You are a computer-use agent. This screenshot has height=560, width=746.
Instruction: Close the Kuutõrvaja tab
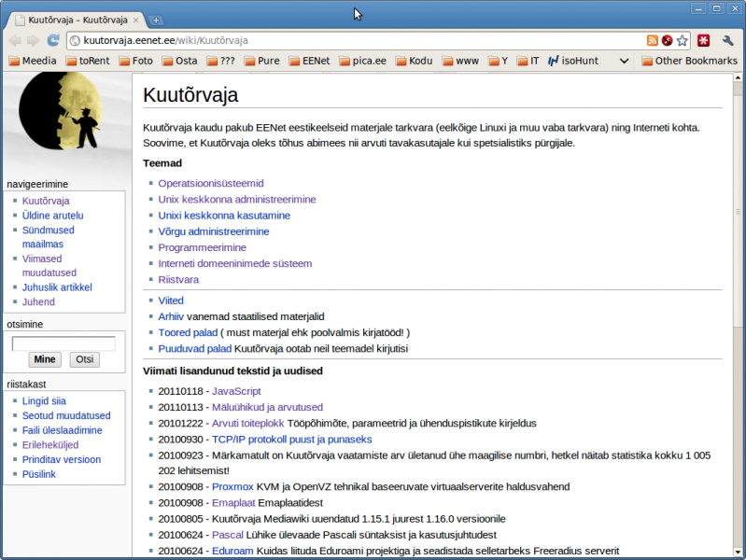[136, 20]
